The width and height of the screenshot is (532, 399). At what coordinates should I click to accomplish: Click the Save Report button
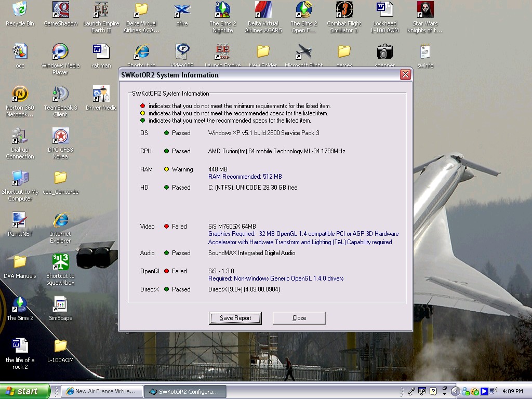(x=235, y=318)
